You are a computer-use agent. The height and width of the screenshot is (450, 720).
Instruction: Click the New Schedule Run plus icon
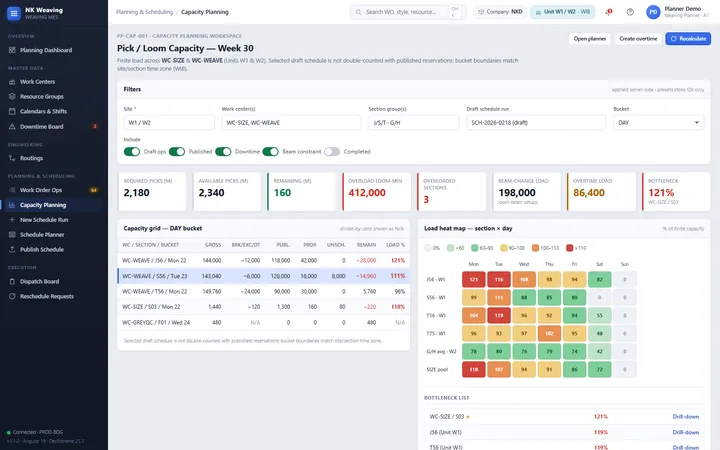pos(12,219)
